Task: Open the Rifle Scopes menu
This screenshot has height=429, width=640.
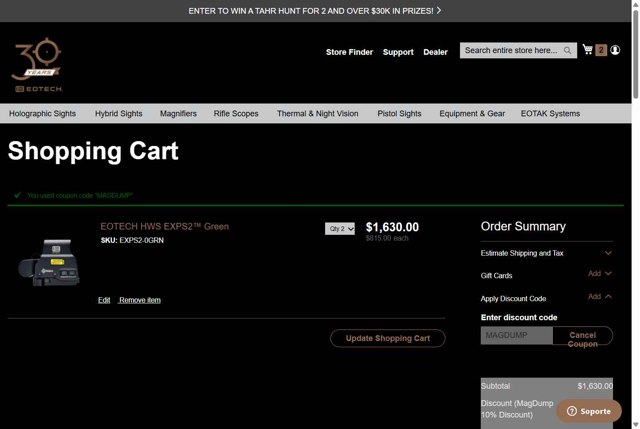Action: 236,113
